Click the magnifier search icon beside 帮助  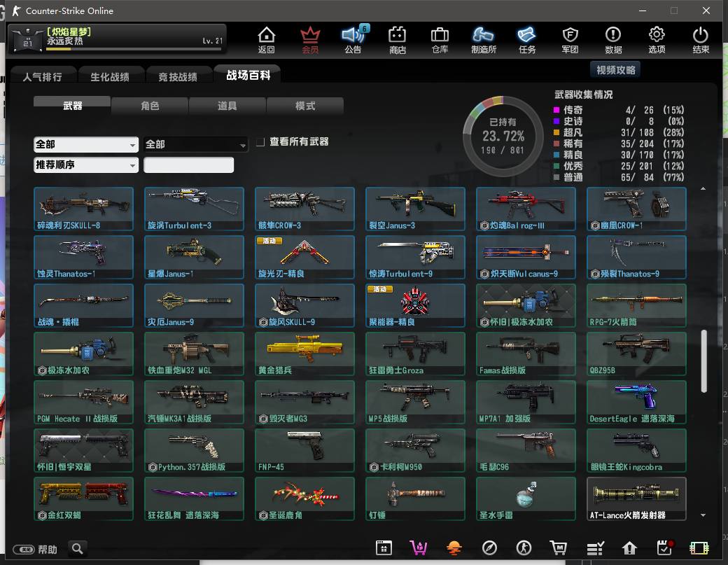(77, 549)
